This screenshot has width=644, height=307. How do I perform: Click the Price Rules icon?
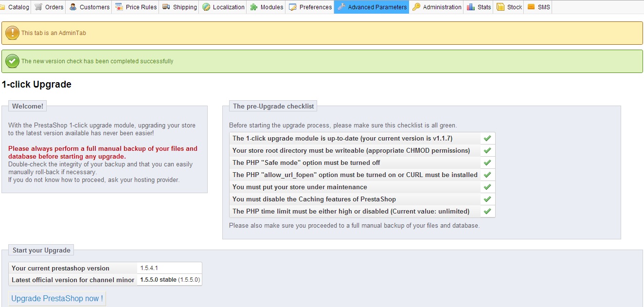coord(119,7)
